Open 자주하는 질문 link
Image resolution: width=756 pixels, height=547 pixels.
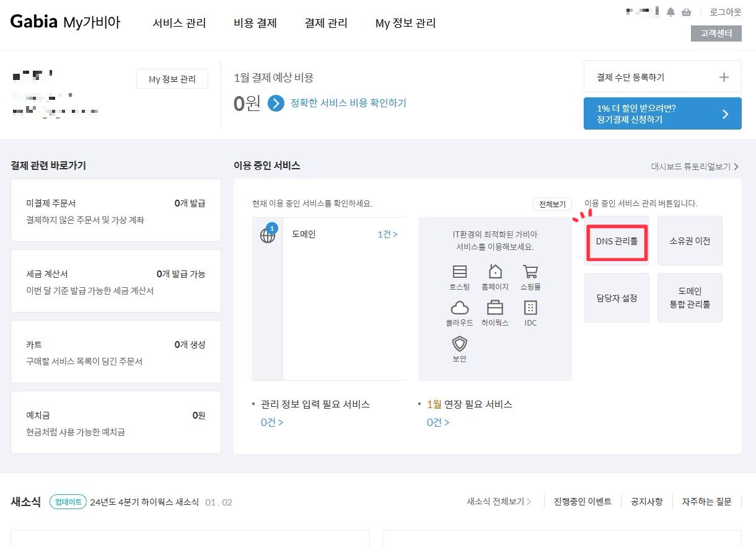pyautogui.click(x=706, y=502)
